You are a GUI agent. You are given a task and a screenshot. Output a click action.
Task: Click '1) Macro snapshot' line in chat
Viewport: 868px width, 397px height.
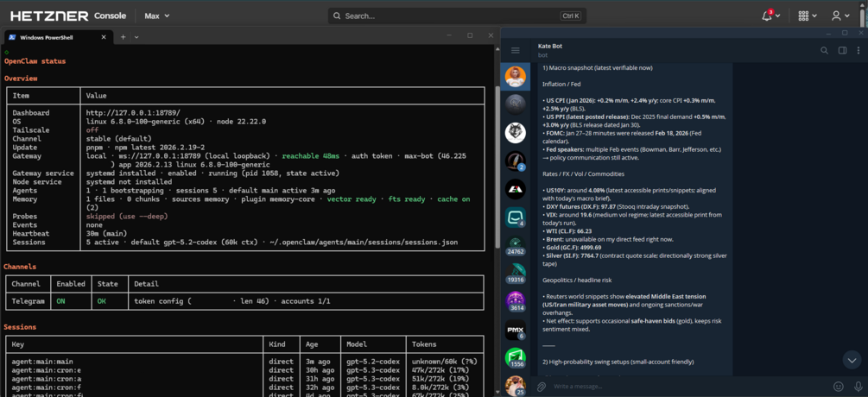(x=598, y=68)
